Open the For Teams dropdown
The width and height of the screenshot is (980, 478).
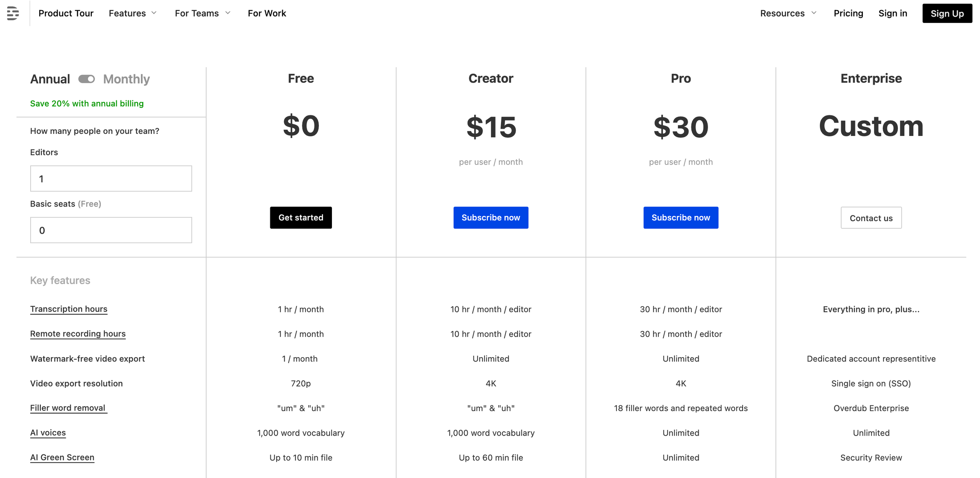202,13
